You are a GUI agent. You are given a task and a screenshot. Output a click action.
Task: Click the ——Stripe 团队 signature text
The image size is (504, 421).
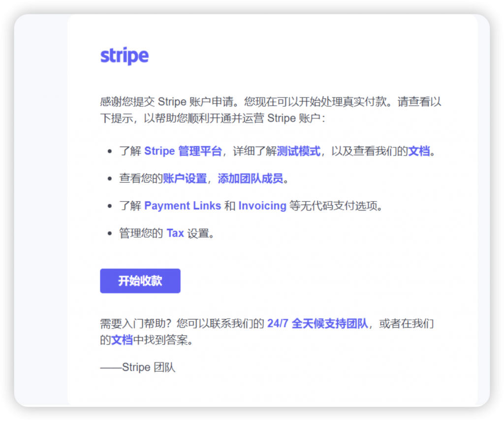pos(138,367)
